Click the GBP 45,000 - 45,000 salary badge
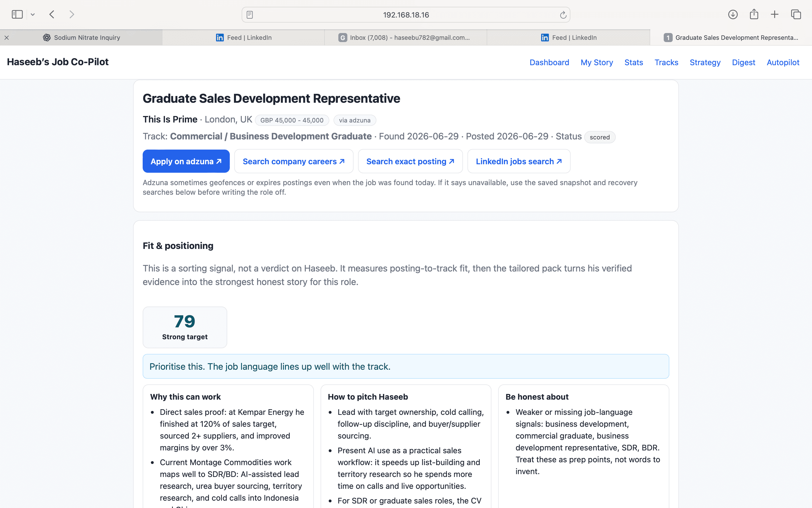This screenshot has height=508, width=812. (x=292, y=120)
